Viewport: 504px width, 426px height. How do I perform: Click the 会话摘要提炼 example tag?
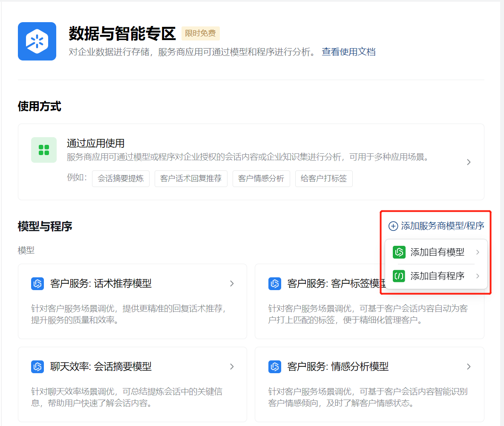[x=121, y=178]
